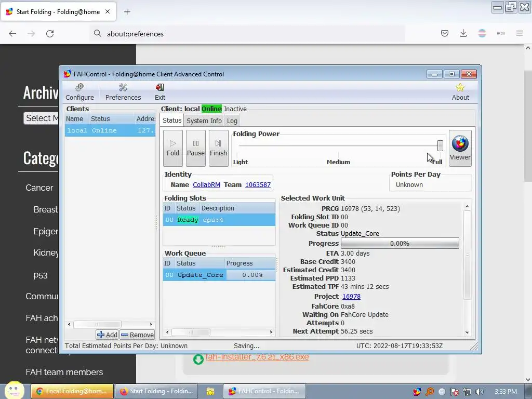Select folding slot 00 Ready cpu:4

point(219,220)
